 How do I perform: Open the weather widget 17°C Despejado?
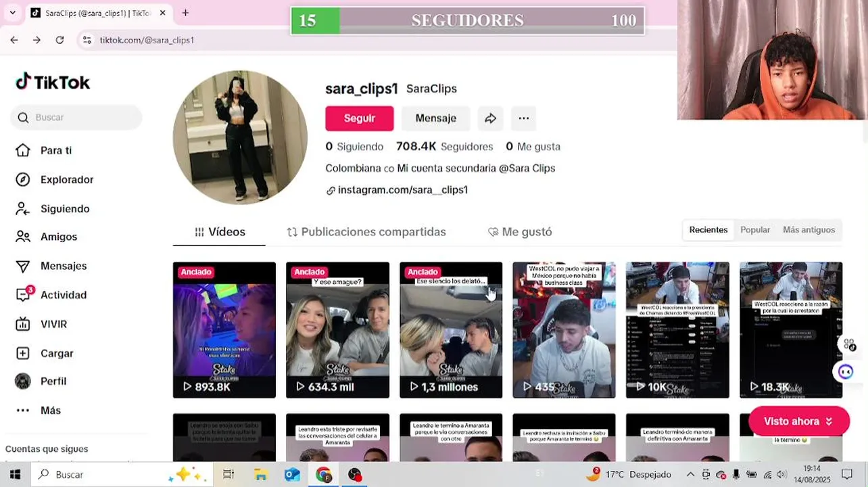pyautogui.click(x=629, y=475)
